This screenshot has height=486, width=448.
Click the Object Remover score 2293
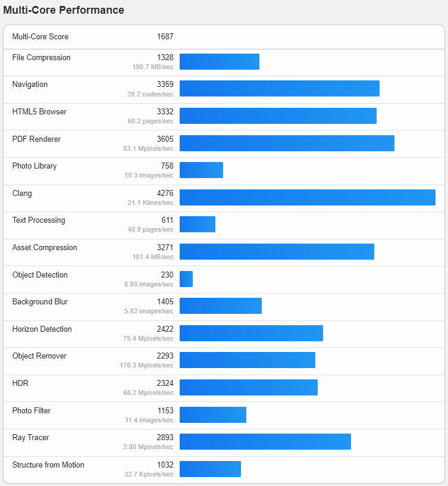[165, 356]
